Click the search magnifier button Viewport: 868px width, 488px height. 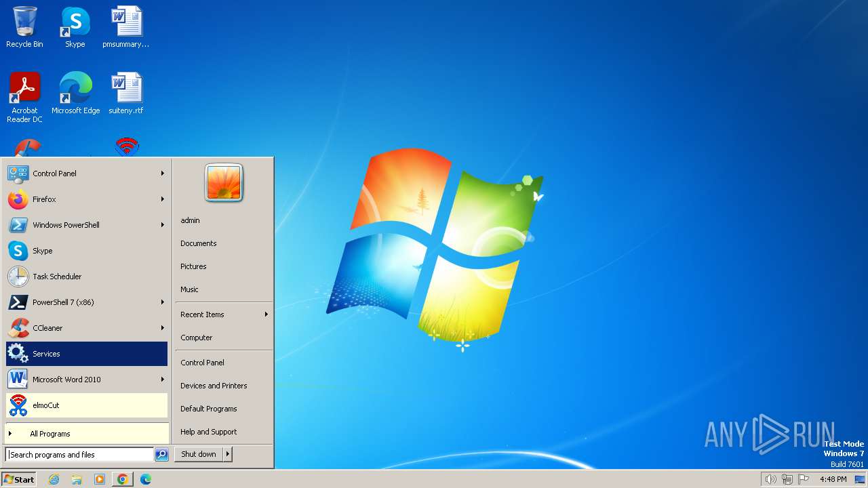(x=161, y=455)
